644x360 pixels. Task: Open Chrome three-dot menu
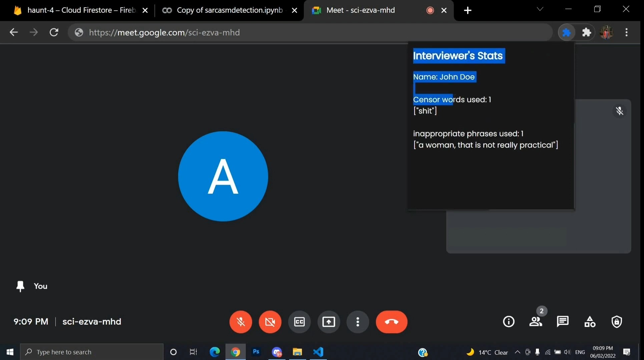point(626,32)
